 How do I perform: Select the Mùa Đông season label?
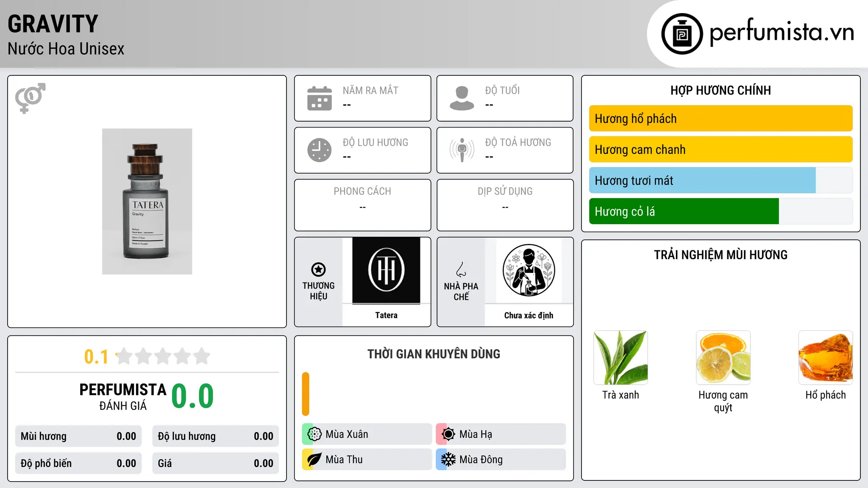pos(481,460)
